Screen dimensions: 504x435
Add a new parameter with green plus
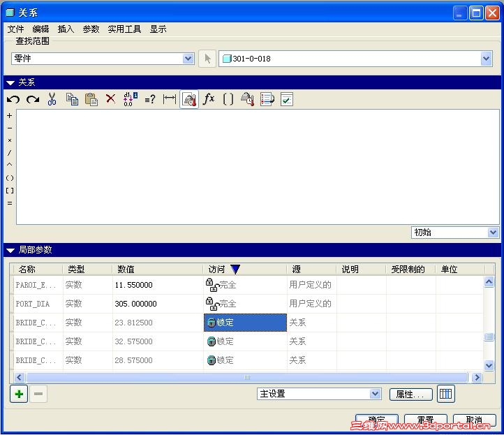coord(19,394)
